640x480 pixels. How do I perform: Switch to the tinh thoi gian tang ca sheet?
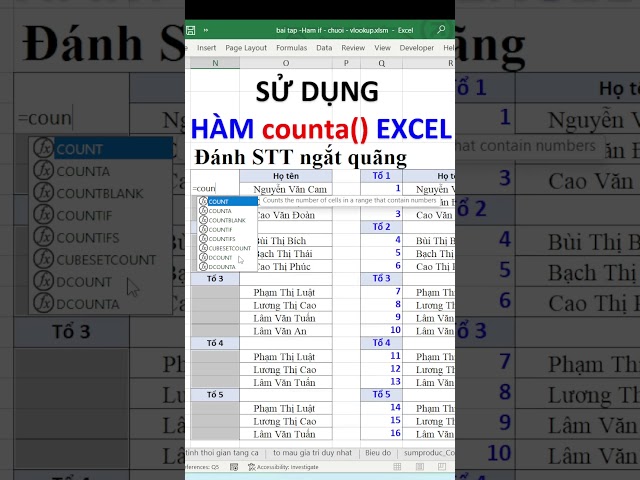[x=222, y=453]
